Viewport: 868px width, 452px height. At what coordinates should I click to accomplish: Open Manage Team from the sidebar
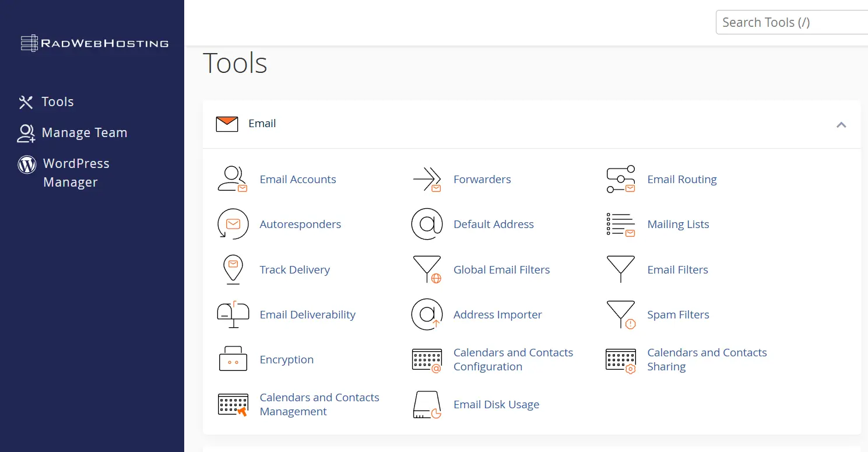pyautogui.click(x=84, y=132)
